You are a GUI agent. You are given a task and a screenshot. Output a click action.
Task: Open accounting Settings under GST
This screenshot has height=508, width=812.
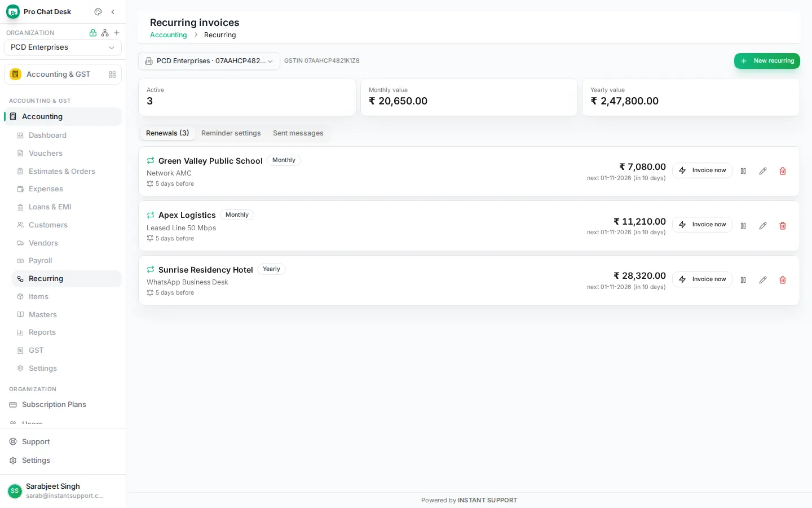tap(67, 369)
